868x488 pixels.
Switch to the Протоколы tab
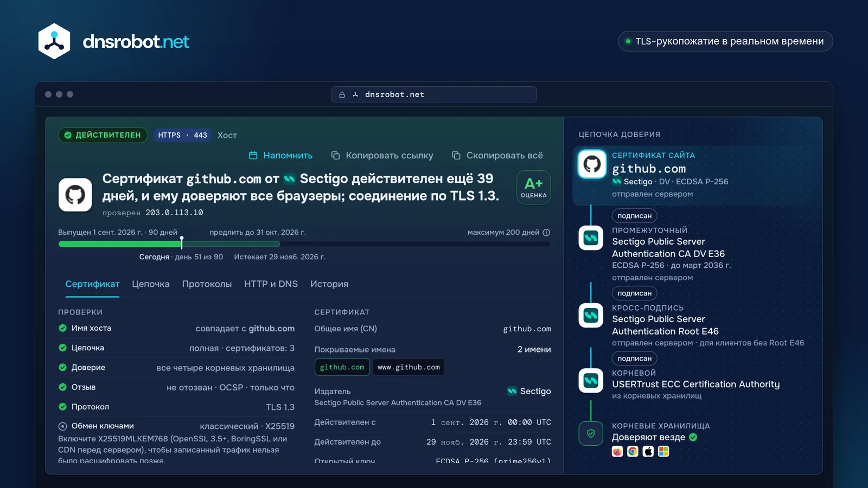point(207,284)
